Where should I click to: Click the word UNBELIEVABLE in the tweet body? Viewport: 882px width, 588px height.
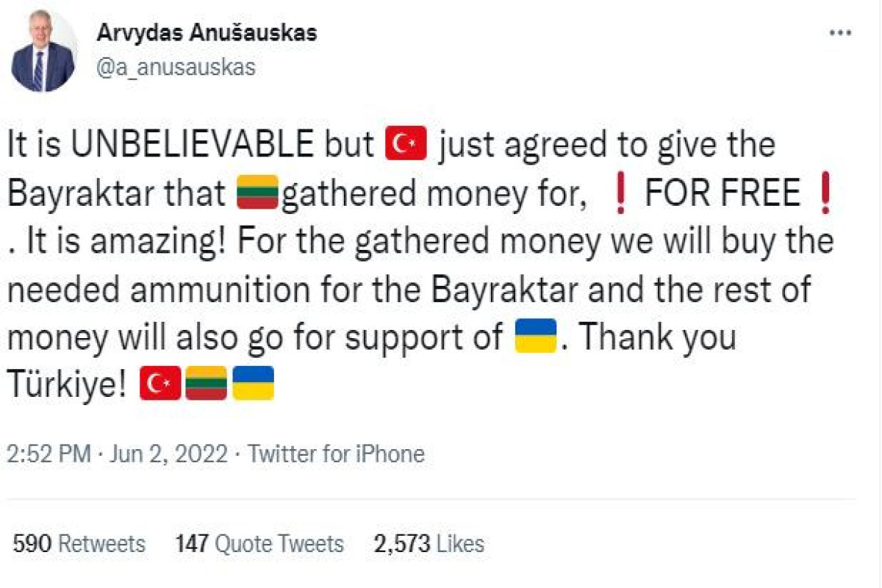pyautogui.click(x=193, y=146)
